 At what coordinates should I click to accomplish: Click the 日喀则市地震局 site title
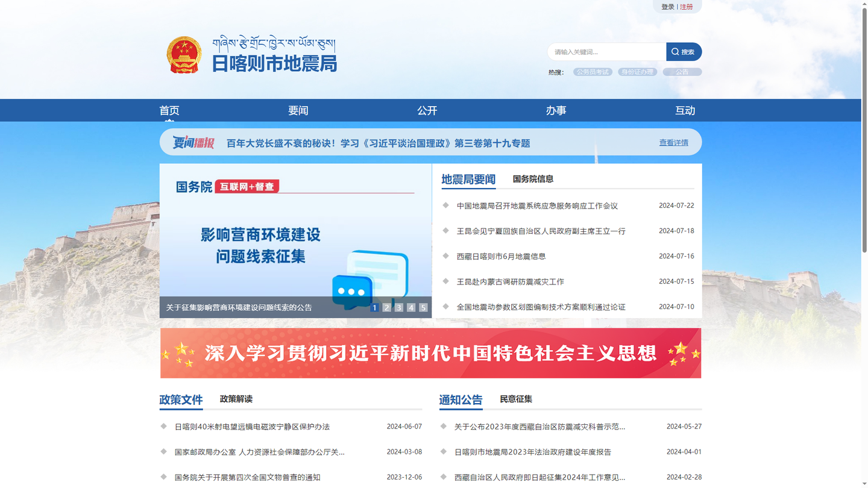tap(274, 63)
